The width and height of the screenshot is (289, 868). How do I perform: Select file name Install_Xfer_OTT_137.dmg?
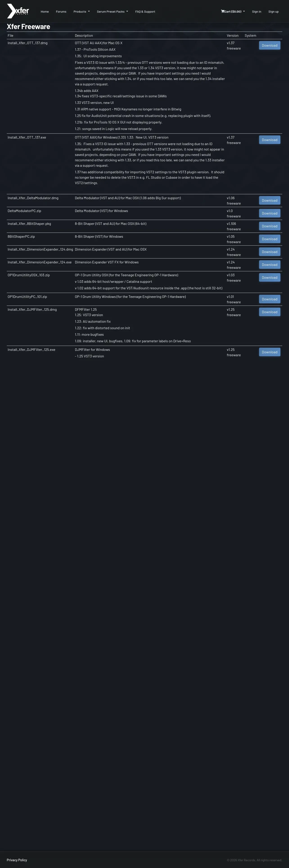28,43
